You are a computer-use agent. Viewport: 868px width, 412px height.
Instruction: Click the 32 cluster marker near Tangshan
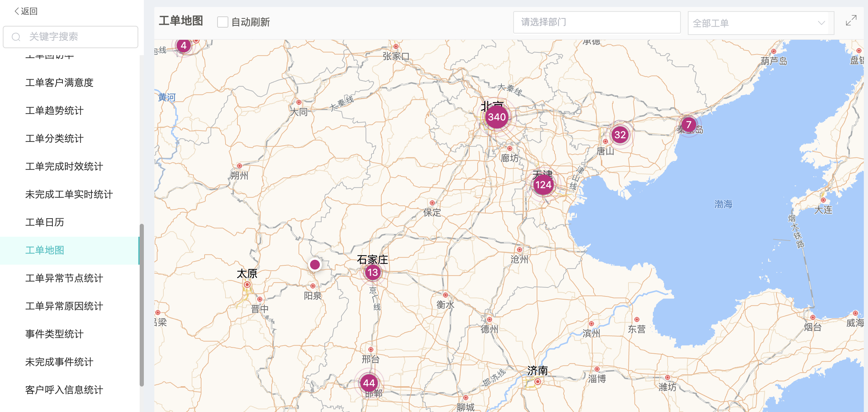point(620,135)
